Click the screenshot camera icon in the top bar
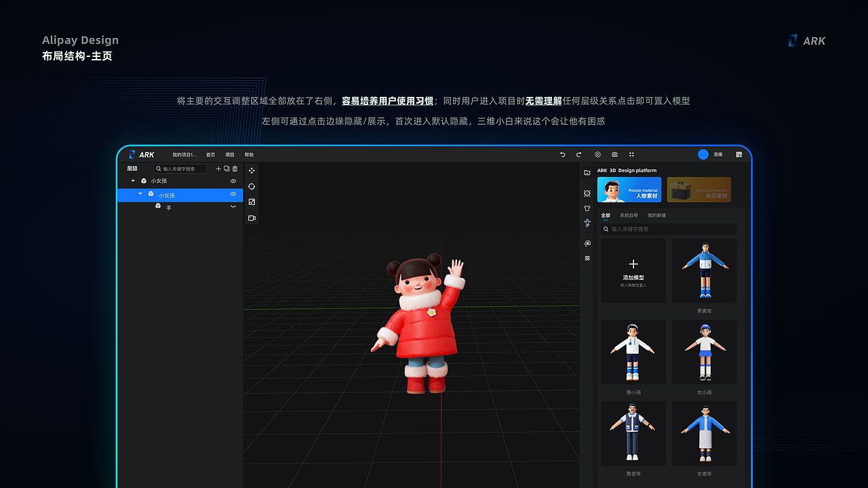Viewport: 868px width, 488px height. [614, 155]
